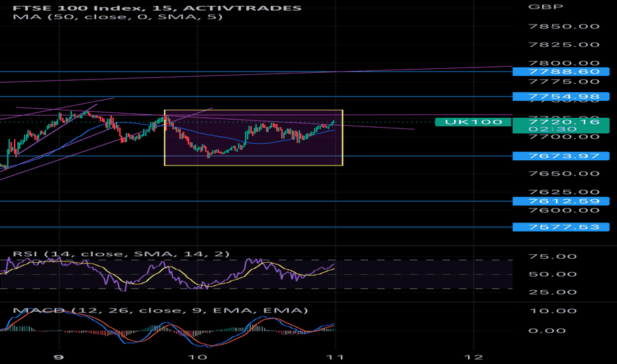Viewport: 617px width, 364px height.
Task: Click date marker 10 on time axis
Action: [197, 357]
